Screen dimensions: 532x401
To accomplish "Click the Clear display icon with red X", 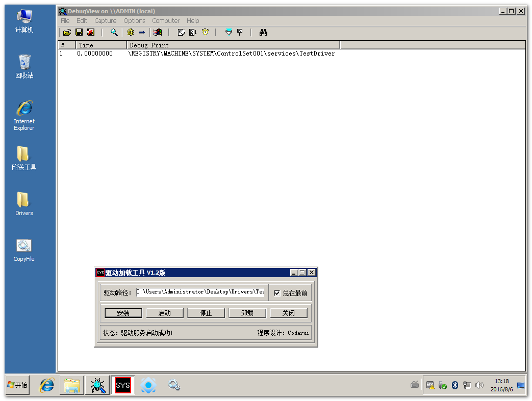I will 91,33.
